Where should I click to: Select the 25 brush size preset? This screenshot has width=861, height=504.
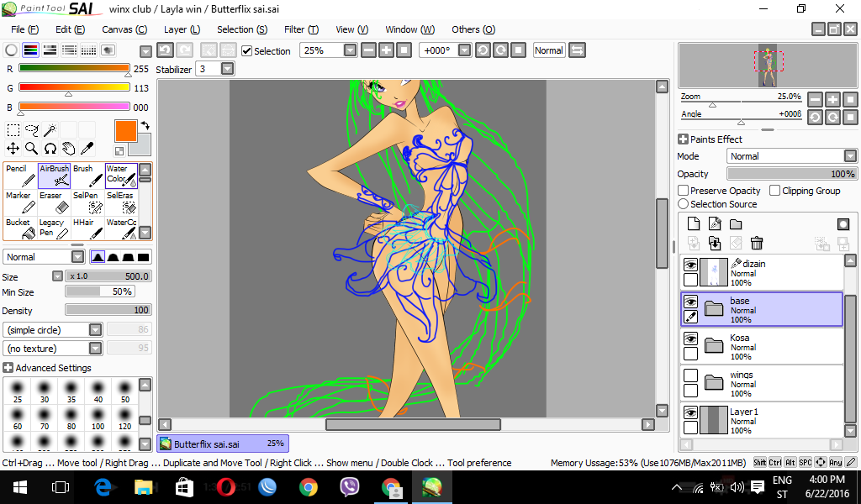(18, 391)
